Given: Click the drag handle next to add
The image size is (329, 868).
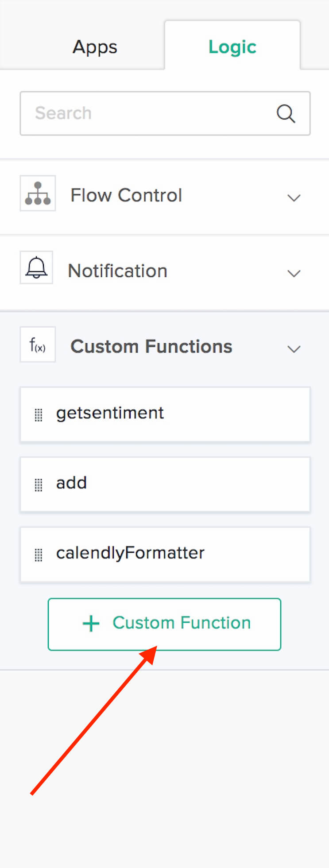Looking at the screenshot, I should (x=39, y=485).
